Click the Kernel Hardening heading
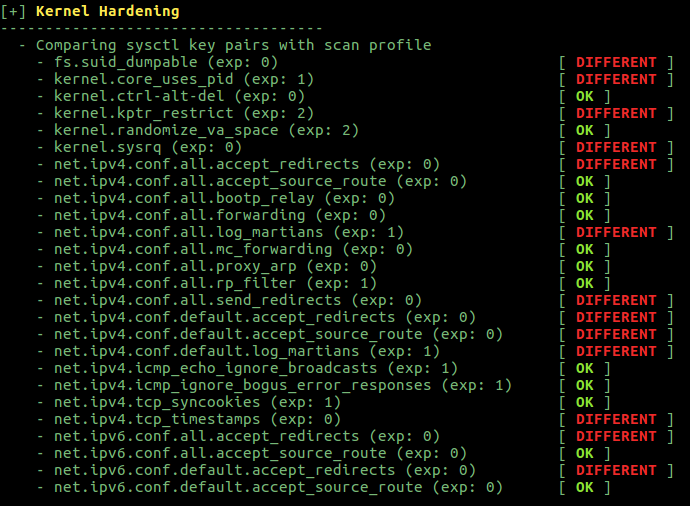The height and width of the screenshot is (506, 690). [107, 11]
